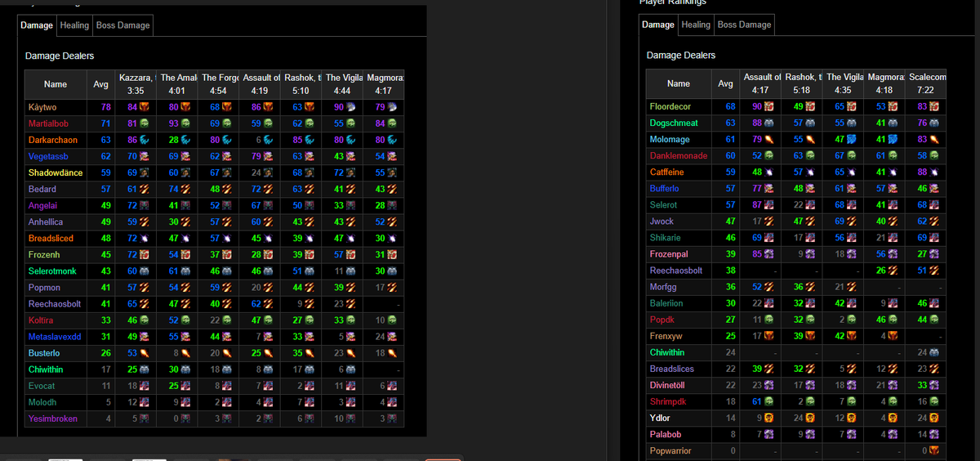Sort left table by Avg column header

pyautogui.click(x=100, y=84)
